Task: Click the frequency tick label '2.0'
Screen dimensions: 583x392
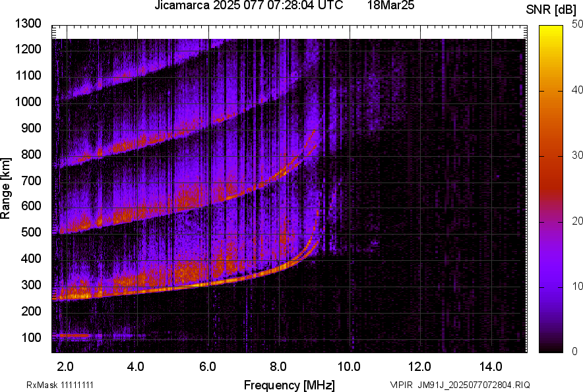Action: coord(65,367)
